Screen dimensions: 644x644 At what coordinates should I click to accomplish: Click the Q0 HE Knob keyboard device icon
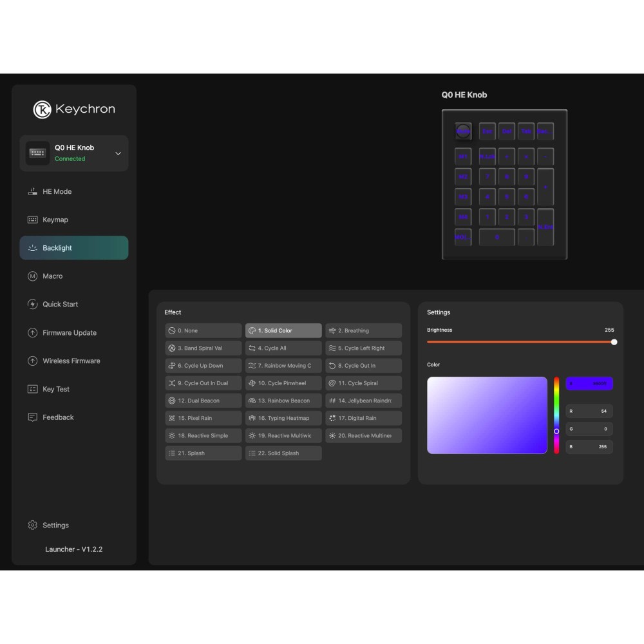(x=37, y=153)
